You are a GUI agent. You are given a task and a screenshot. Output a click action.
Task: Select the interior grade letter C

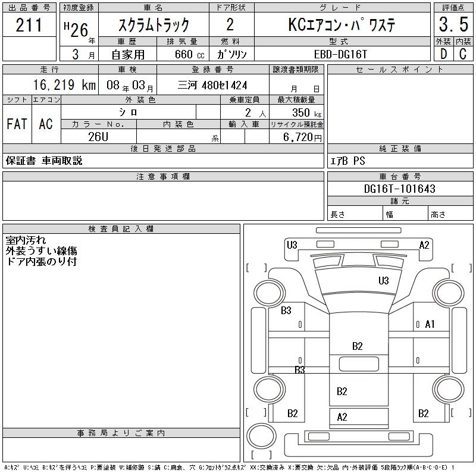point(463,54)
